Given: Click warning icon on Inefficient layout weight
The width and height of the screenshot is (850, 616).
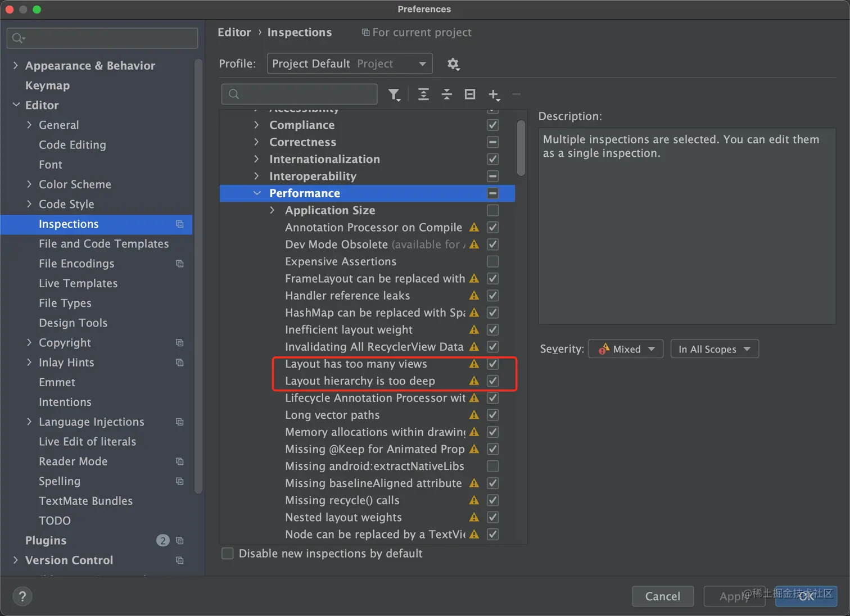Looking at the screenshot, I should (x=474, y=330).
